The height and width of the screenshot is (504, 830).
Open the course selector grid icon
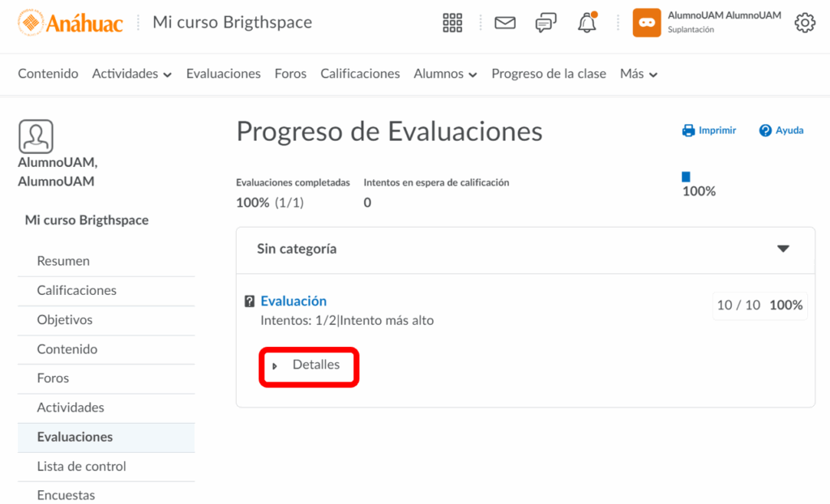pos(452,23)
